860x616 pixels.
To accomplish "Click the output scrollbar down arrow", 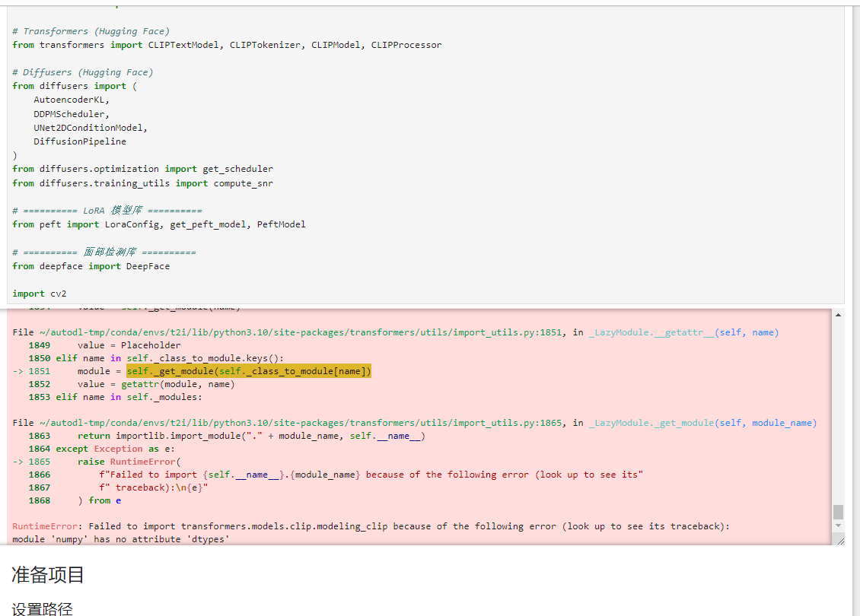I will 838,526.
